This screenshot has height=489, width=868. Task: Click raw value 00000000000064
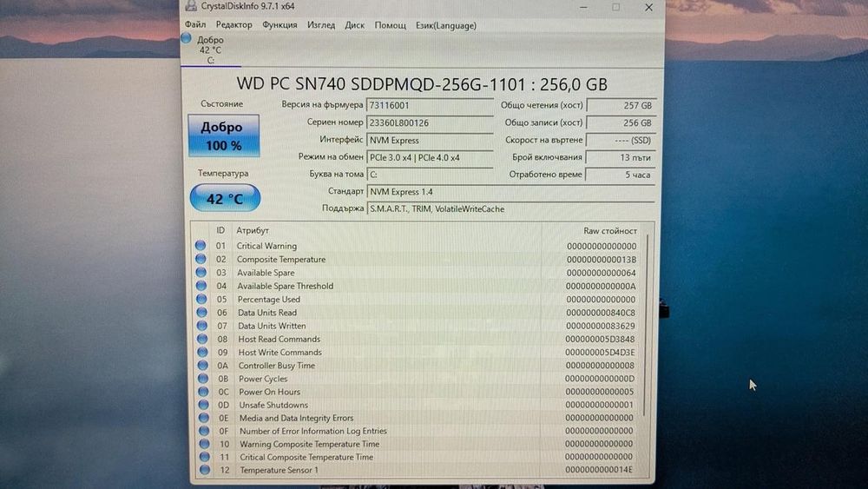pyautogui.click(x=602, y=273)
